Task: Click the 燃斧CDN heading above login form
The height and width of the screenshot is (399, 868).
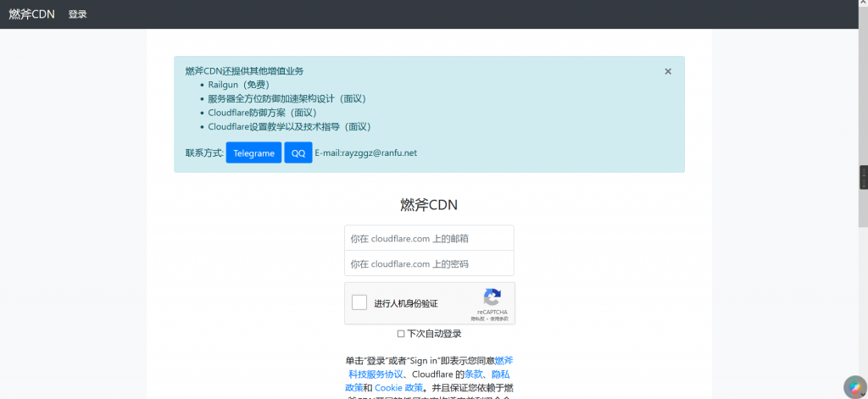Action: point(429,205)
